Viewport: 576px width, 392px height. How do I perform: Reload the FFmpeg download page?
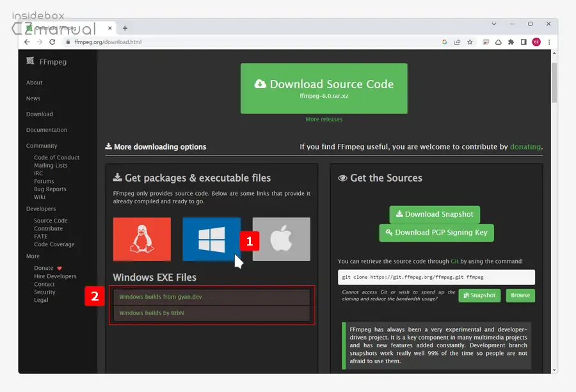[52, 42]
